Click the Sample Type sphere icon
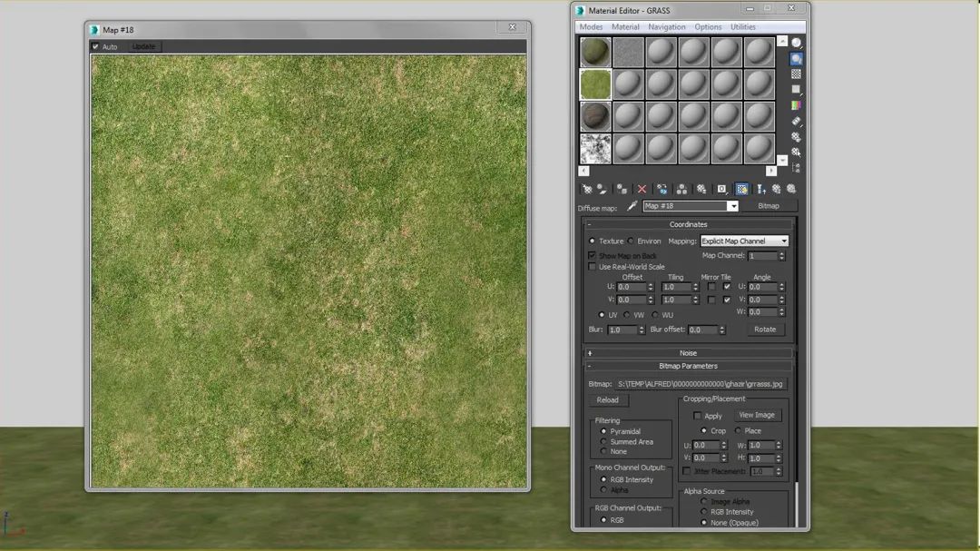 tap(796, 43)
